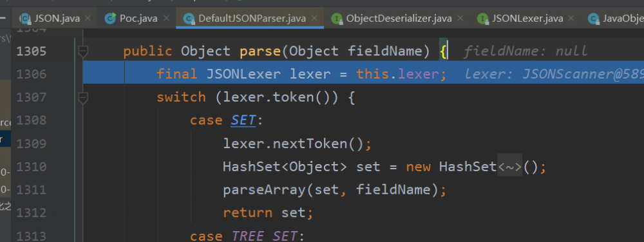Viewport: 644px width, 242px height.
Task: Click the JSONLexer.java interface icon
Action: 482,19
